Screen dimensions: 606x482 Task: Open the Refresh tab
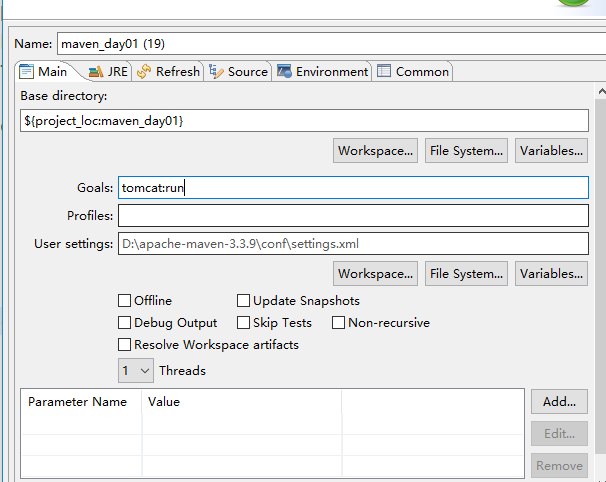point(169,71)
